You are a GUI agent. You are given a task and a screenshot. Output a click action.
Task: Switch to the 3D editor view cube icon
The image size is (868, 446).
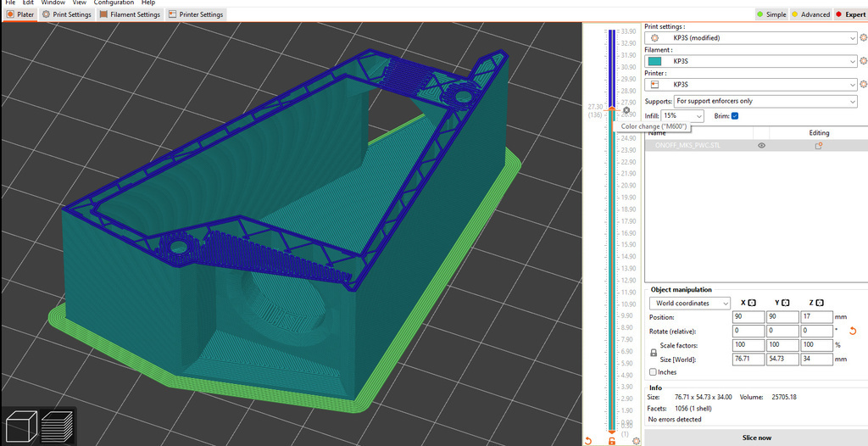(x=20, y=426)
